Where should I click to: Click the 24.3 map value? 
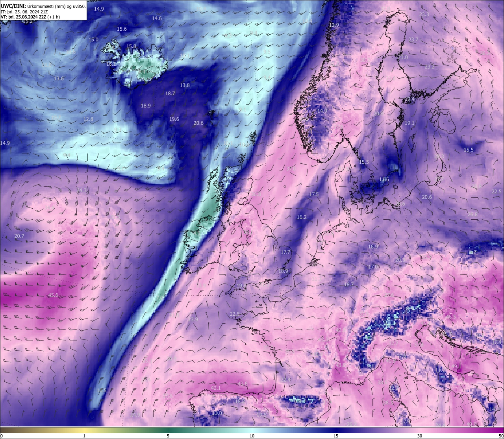[x=82, y=190]
